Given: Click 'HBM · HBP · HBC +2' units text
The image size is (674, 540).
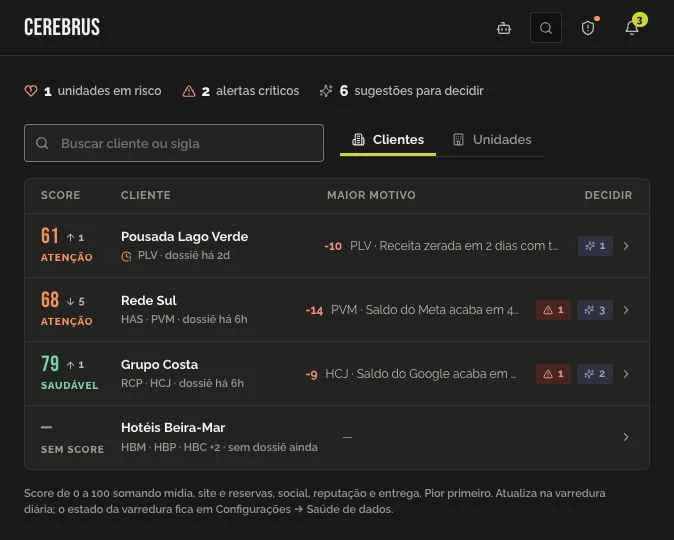Looking at the screenshot, I should [x=171, y=448].
